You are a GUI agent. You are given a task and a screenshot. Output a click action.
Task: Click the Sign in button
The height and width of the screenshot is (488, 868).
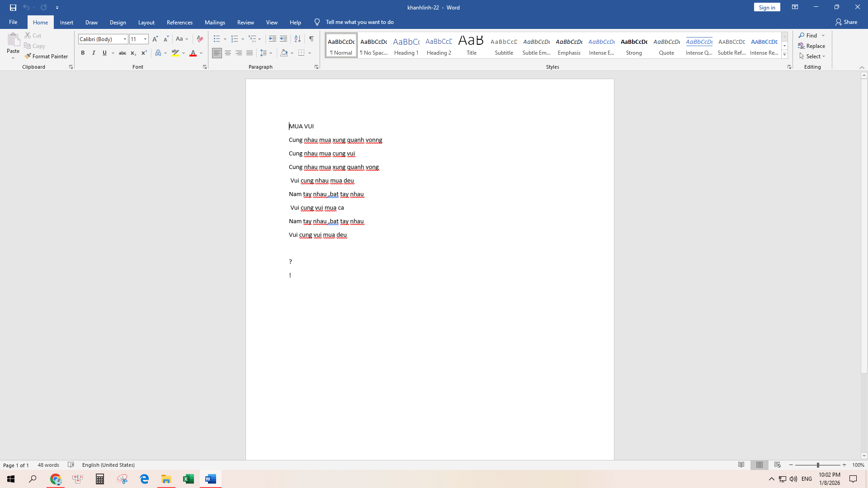coord(767,8)
